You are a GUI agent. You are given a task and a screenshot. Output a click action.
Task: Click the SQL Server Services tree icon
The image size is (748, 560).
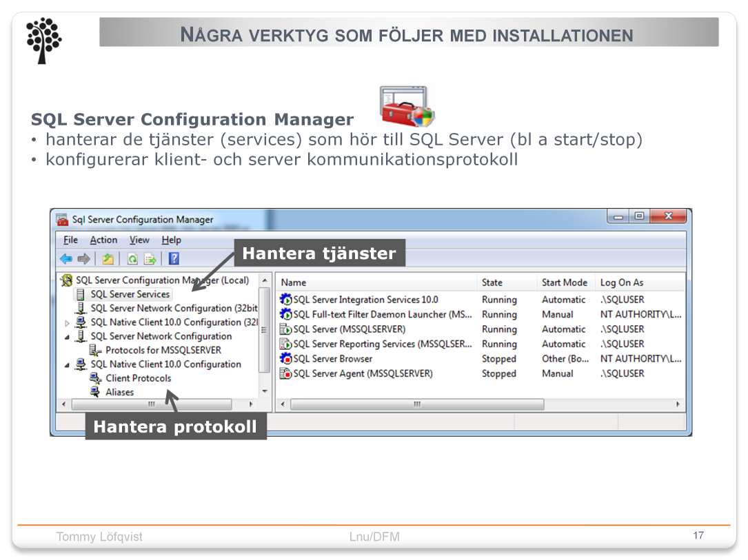point(81,295)
